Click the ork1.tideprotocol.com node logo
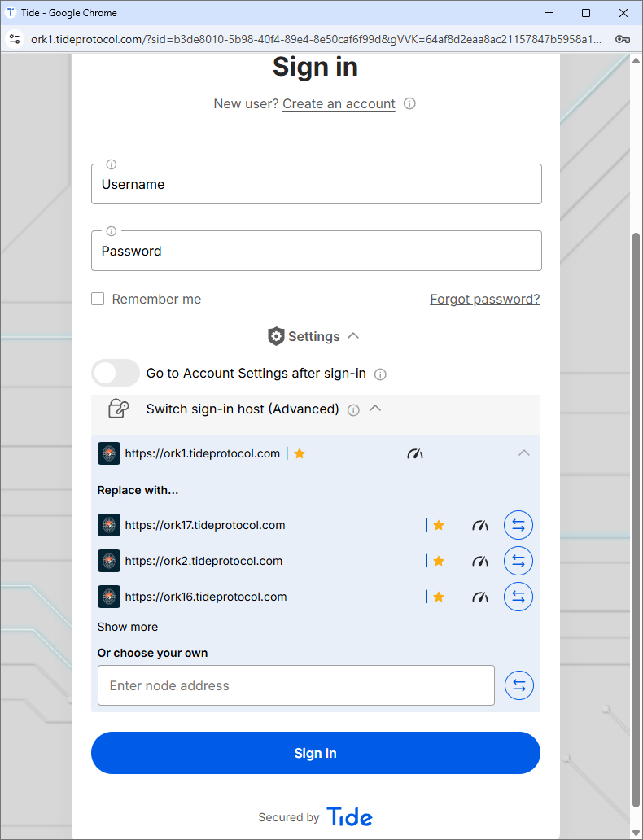This screenshot has height=840, width=643. coord(109,453)
